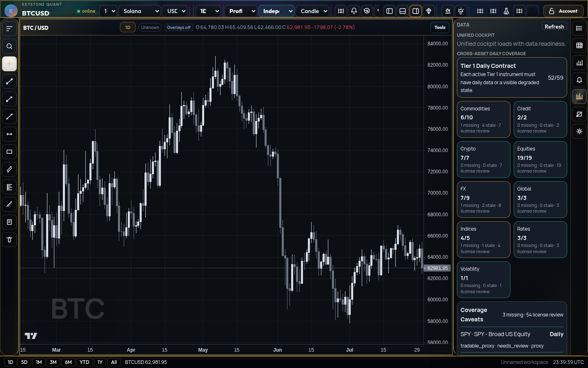Open the Indep dropdown
The height and width of the screenshot is (368, 588).
(x=276, y=11)
